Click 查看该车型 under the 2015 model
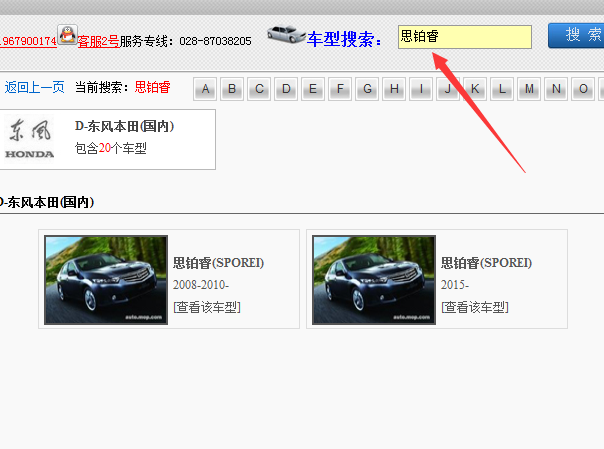Image resolution: width=604 pixels, height=449 pixels. pos(475,307)
